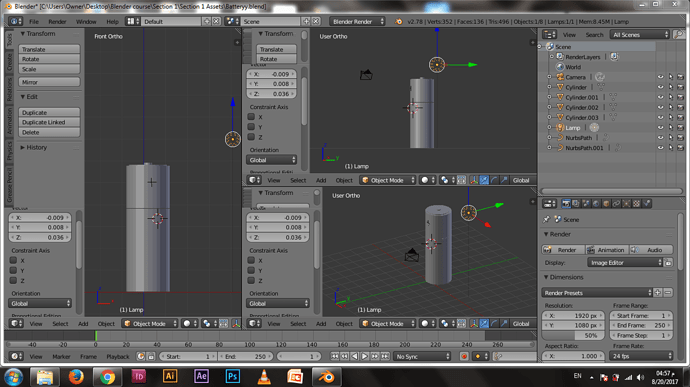Open Adobe After Effects from taskbar
The image size is (690, 387).
[x=201, y=376]
